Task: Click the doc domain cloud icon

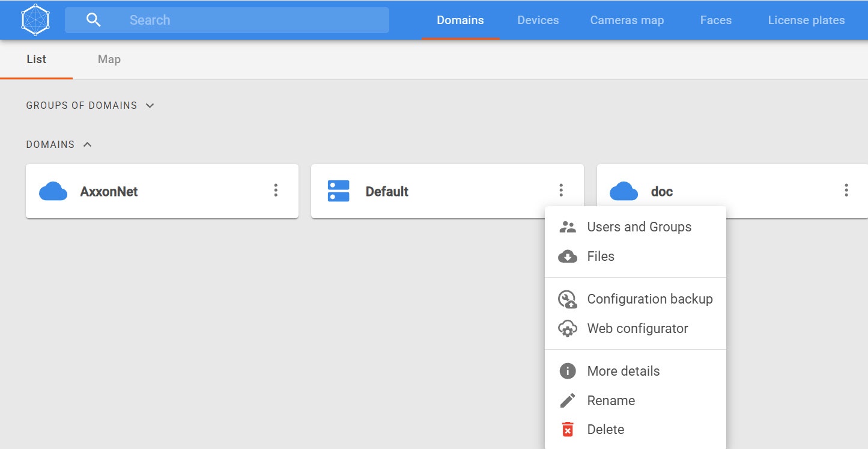Action: point(624,191)
